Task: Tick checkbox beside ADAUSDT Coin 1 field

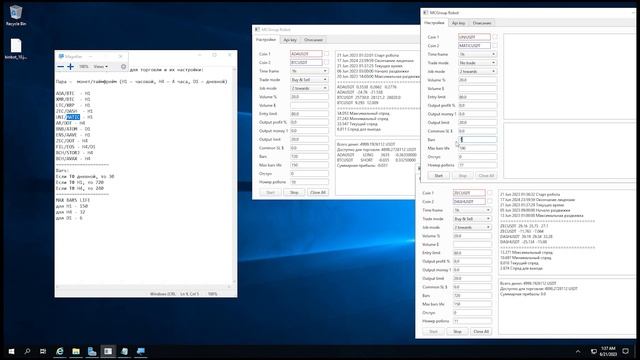Action: (x=326, y=53)
